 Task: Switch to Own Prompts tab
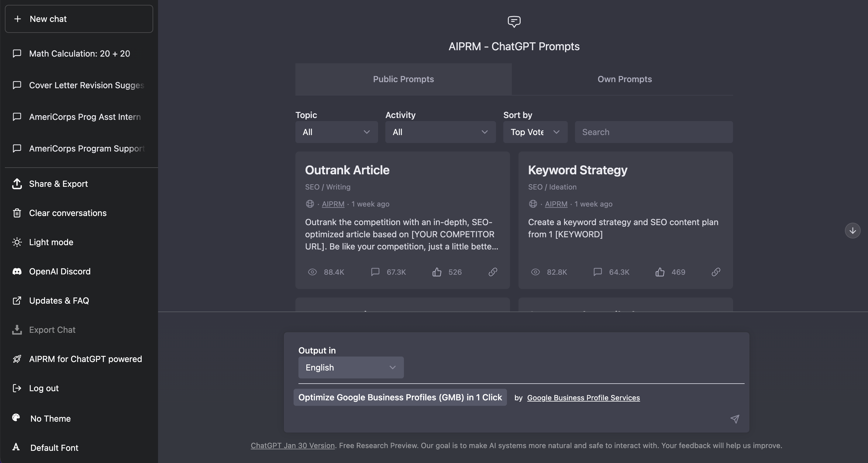tap(624, 79)
